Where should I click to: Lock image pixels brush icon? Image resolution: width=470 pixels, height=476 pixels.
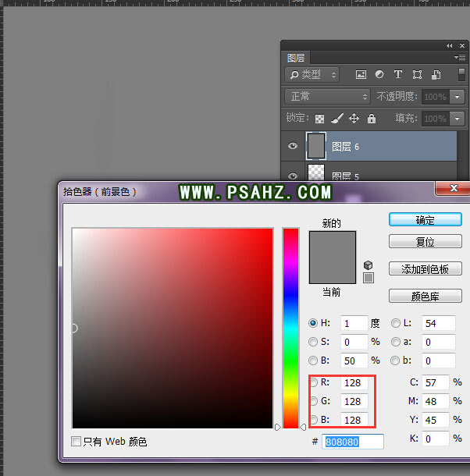(336, 119)
